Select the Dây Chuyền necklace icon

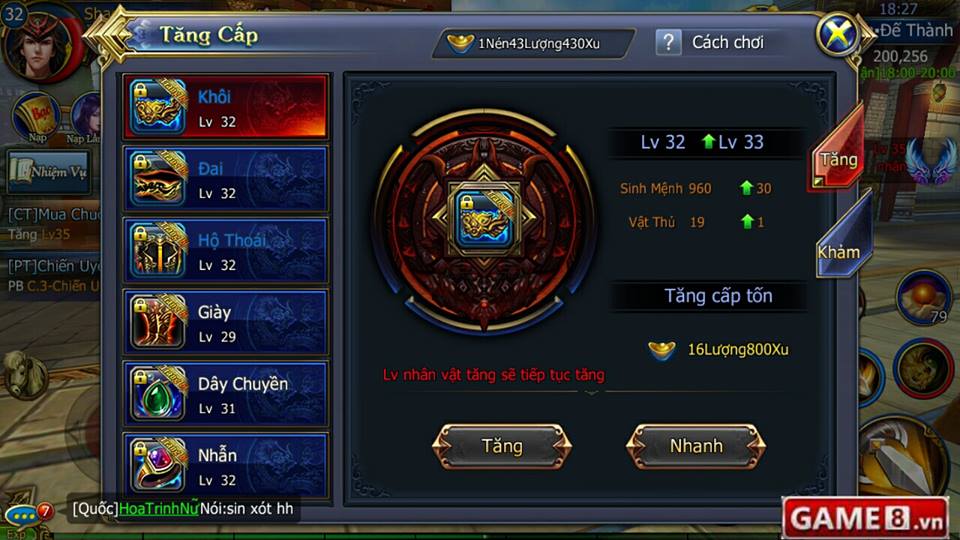(x=159, y=393)
